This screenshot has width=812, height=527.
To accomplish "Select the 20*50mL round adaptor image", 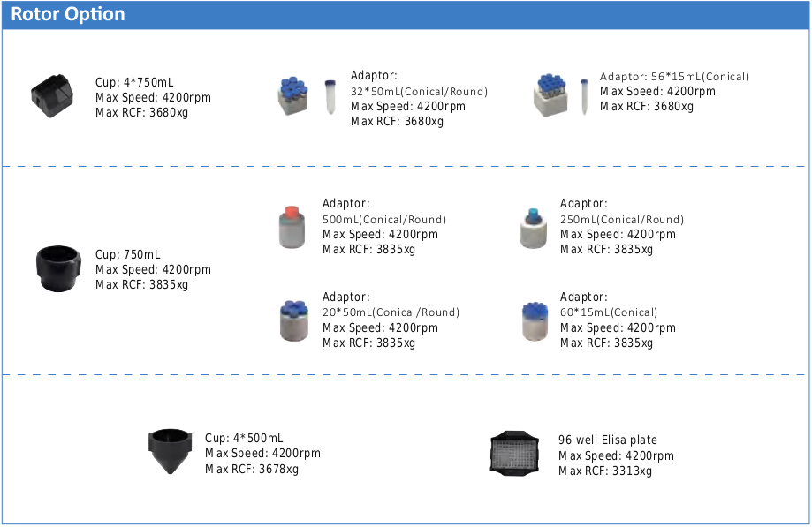I will pyautogui.click(x=294, y=320).
